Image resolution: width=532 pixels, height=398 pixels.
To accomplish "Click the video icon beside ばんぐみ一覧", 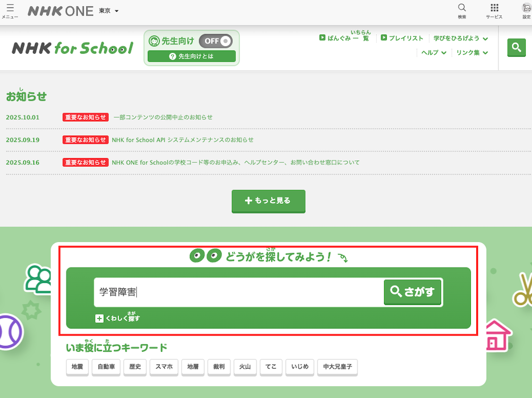I will (322, 38).
